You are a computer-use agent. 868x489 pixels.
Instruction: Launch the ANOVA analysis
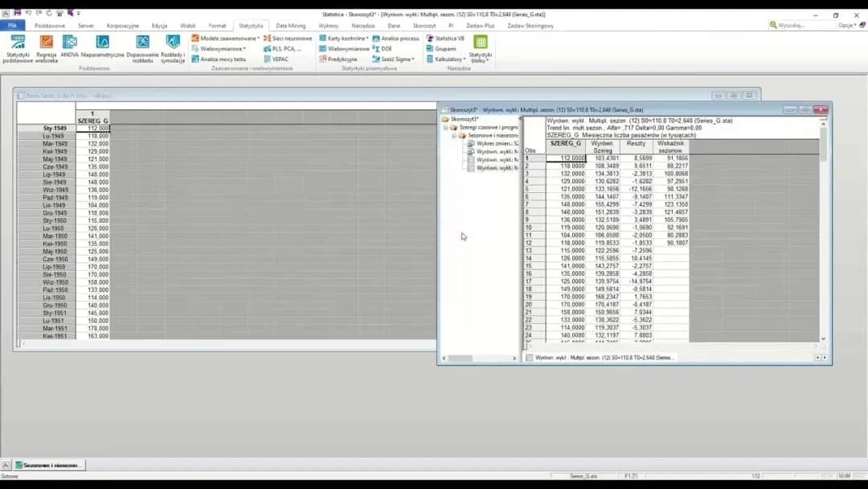point(70,47)
